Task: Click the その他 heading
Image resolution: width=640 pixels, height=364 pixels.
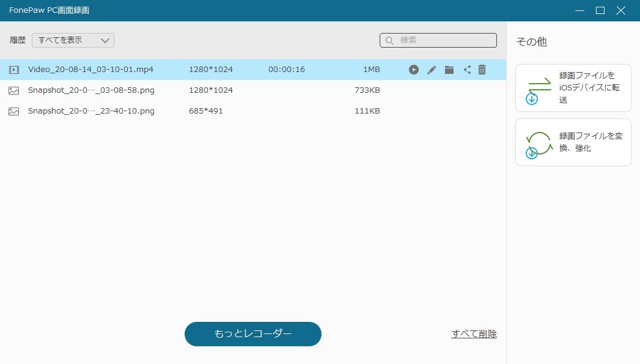Action: click(x=531, y=42)
